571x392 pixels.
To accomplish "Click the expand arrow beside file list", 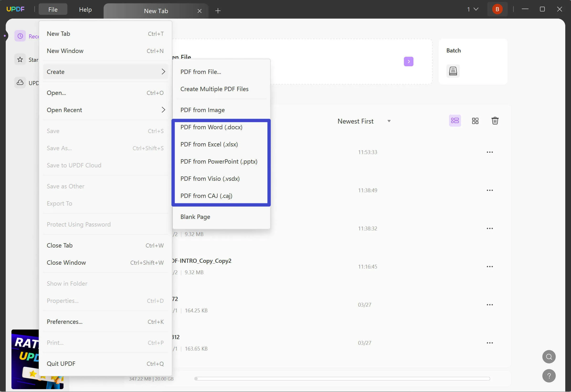I will tap(408, 61).
